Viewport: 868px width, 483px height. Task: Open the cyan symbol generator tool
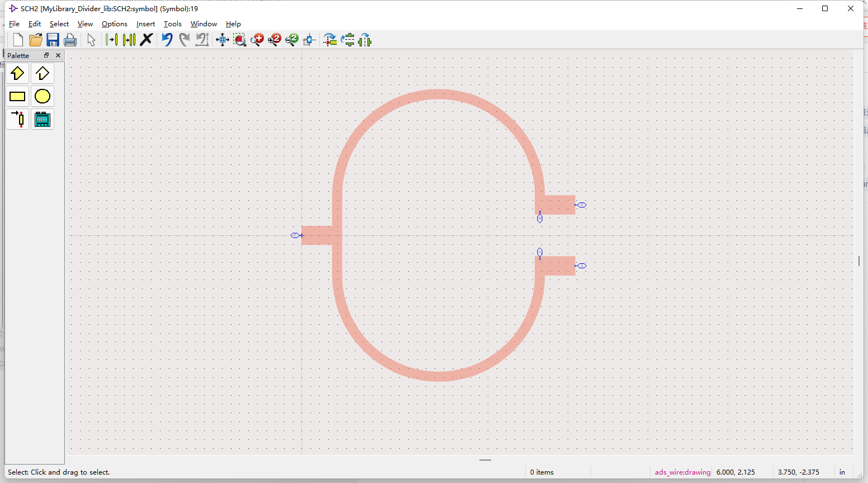(43, 119)
